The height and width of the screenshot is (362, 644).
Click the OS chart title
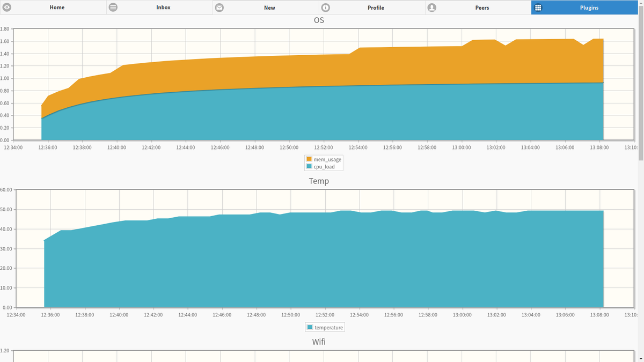point(319,20)
